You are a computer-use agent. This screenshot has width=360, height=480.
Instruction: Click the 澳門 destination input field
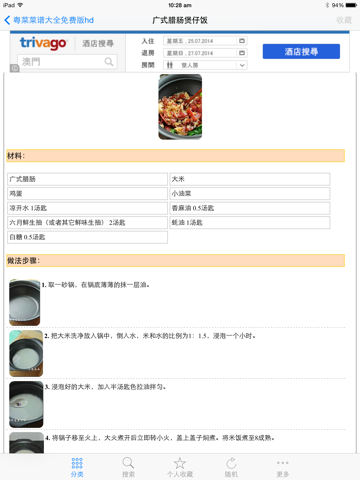click(67, 62)
